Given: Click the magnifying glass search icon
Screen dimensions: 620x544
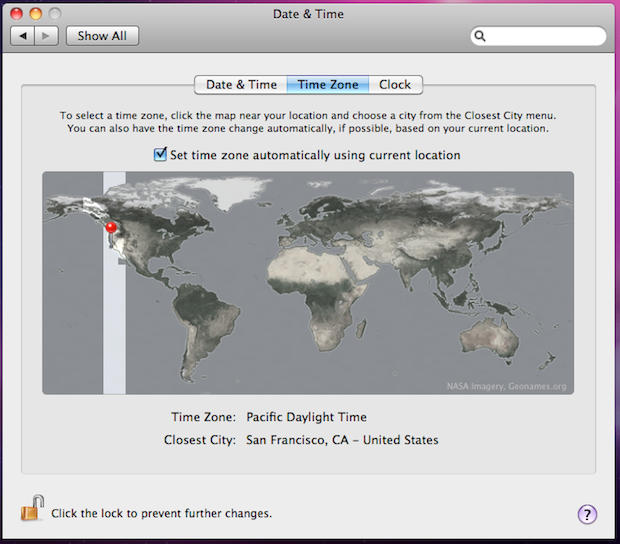Looking at the screenshot, I should [x=480, y=36].
